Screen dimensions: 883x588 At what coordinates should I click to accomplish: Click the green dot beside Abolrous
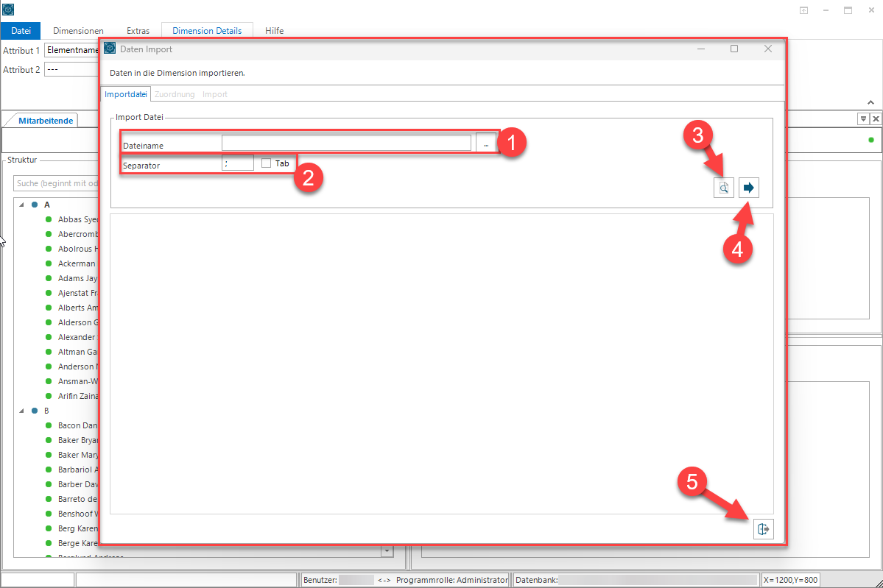tap(49, 249)
